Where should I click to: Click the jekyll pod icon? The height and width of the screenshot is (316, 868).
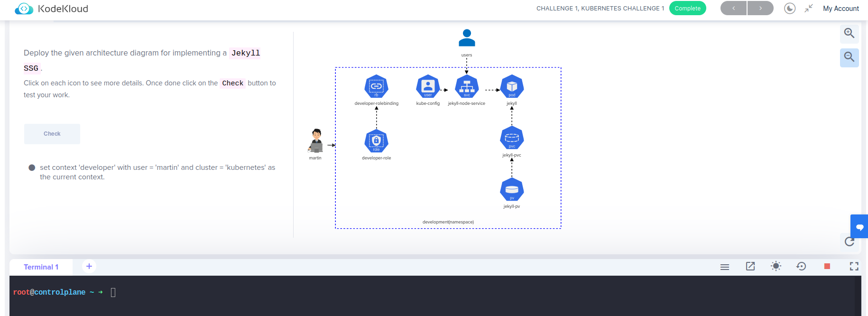tap(512, 87)
